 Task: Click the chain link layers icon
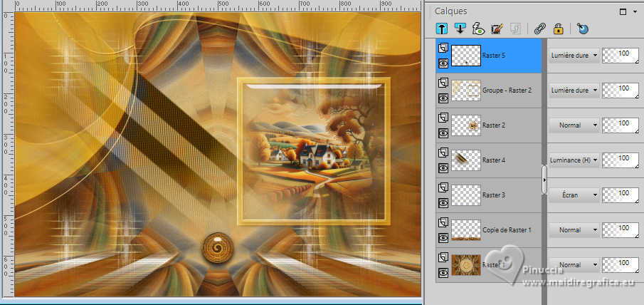(539, 29)
